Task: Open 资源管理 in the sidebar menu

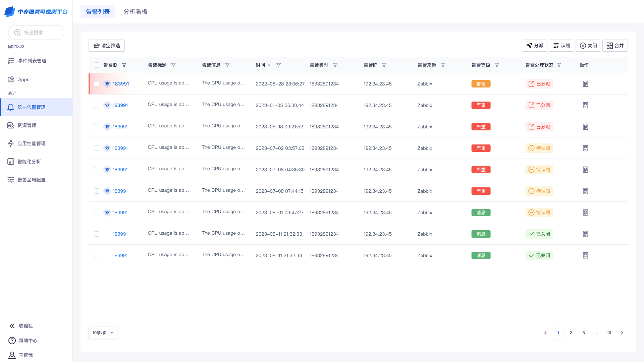Action: click(x=27, y=125)
